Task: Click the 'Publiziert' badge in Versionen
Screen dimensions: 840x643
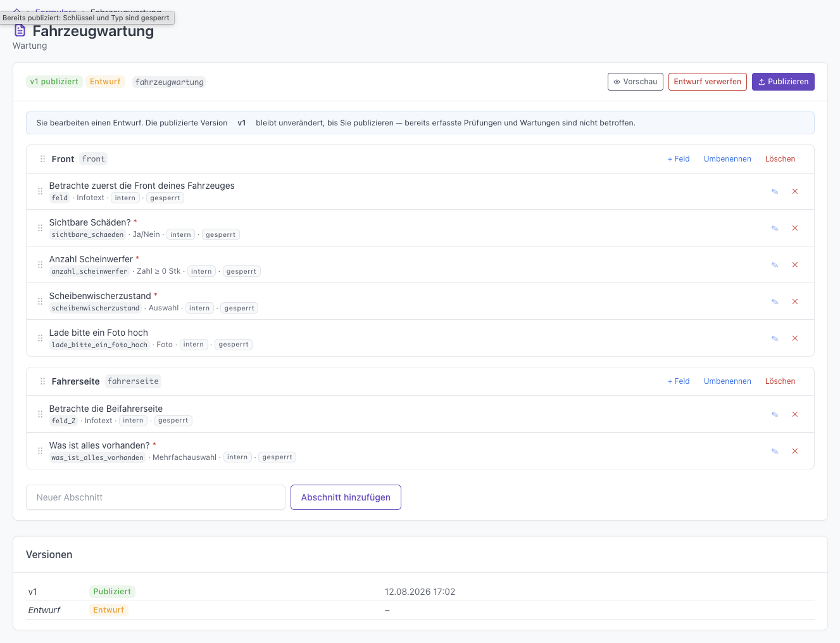Action: [112, 592]
